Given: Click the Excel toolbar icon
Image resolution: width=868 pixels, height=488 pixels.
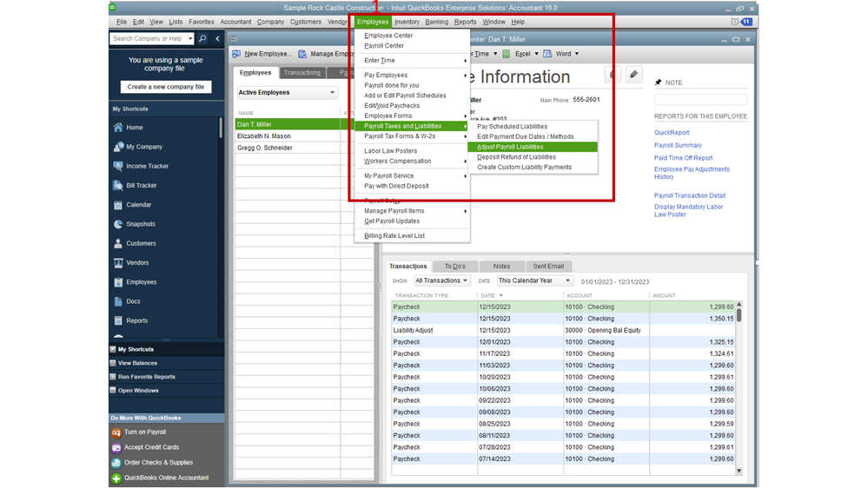Looking at the screenshot, I should tap(506, 54).
